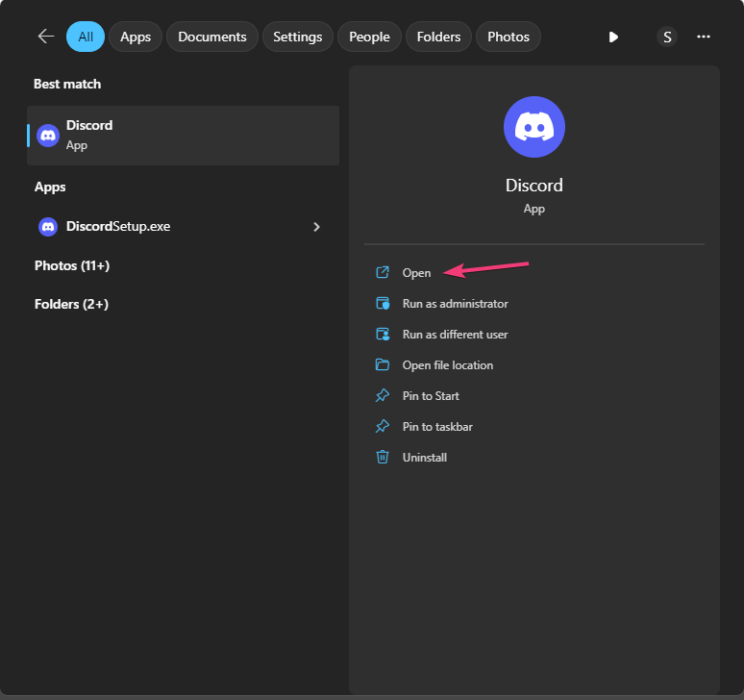Expand DiscordSetup.exe details with the chevron

pos(316,227)
